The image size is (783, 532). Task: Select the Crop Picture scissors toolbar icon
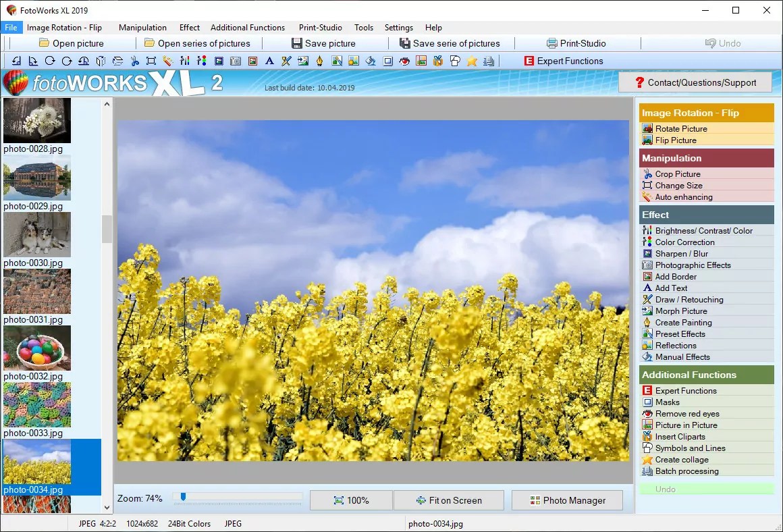[134, 61]
